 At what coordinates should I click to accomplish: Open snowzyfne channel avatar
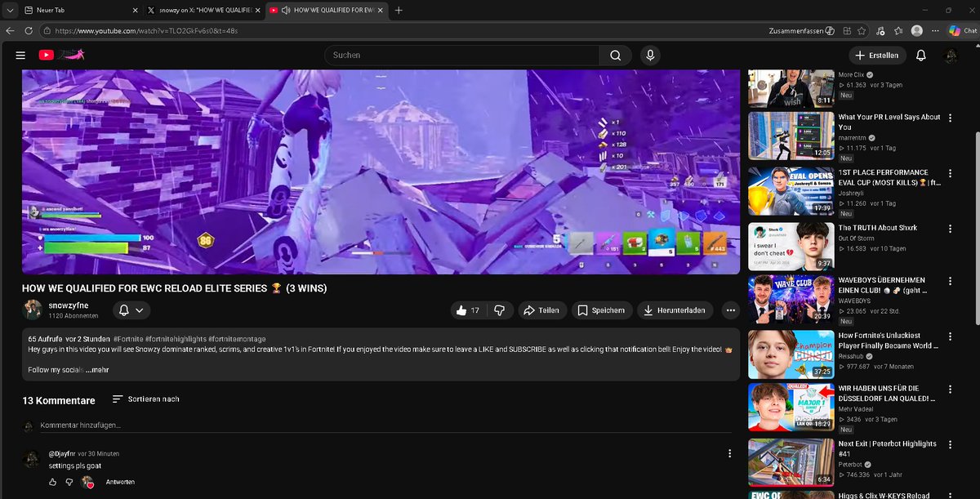33,310
